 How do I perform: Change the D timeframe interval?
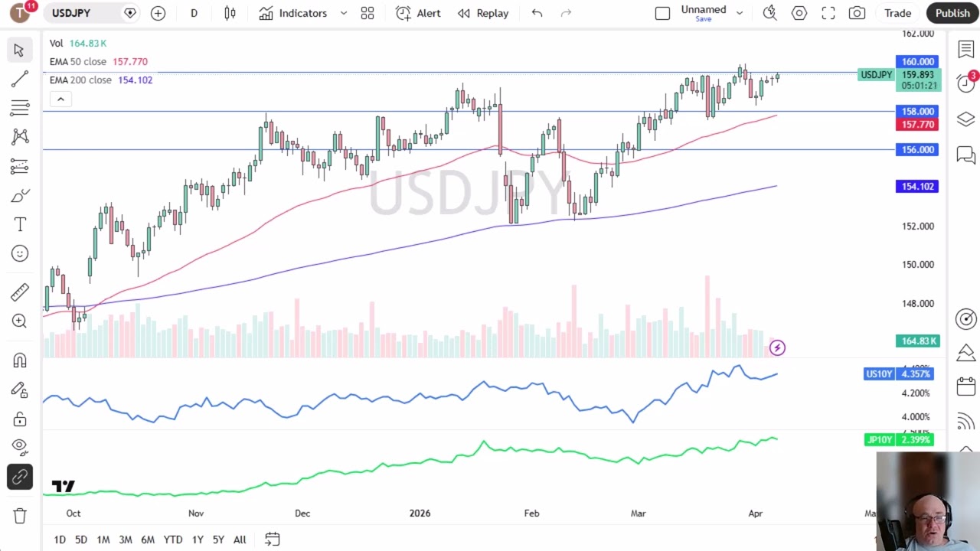(194, 13)
